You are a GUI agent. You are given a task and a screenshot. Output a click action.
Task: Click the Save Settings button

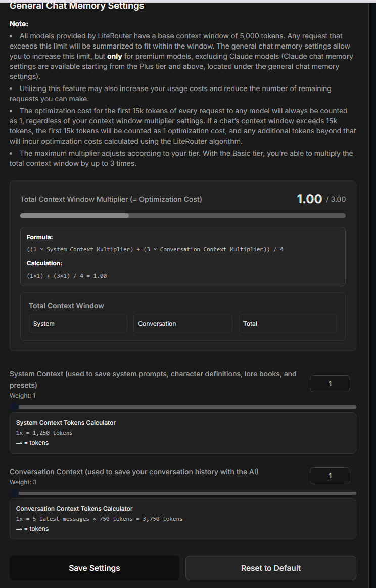pyautogui.click(x=94, y=568)
